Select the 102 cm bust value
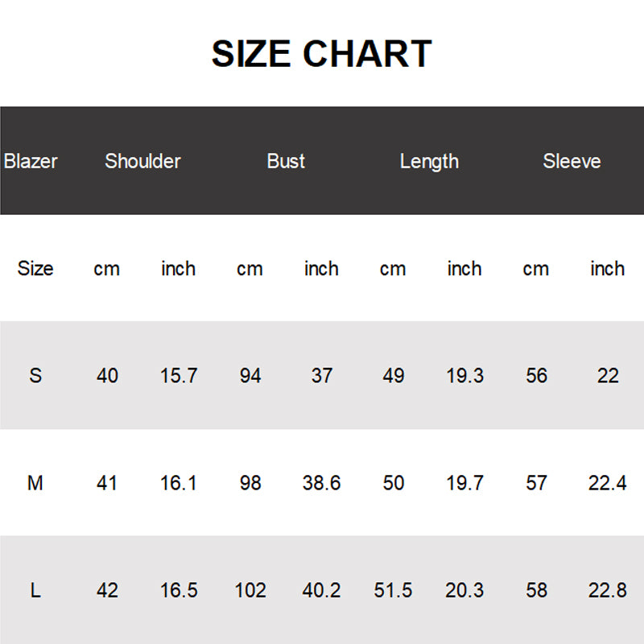 (x=250, y=590)
